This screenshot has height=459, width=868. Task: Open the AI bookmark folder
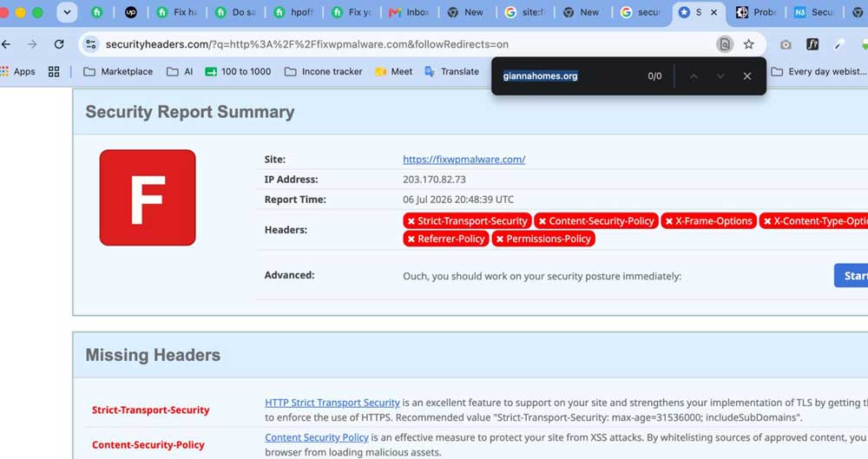point(180,71)
